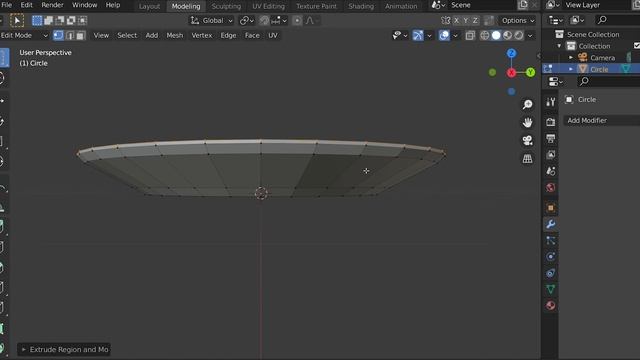The width and height of the screenshot is (640, 360).
Task: Switch to UV Editing workspace tab
Action: pos(268,6)
